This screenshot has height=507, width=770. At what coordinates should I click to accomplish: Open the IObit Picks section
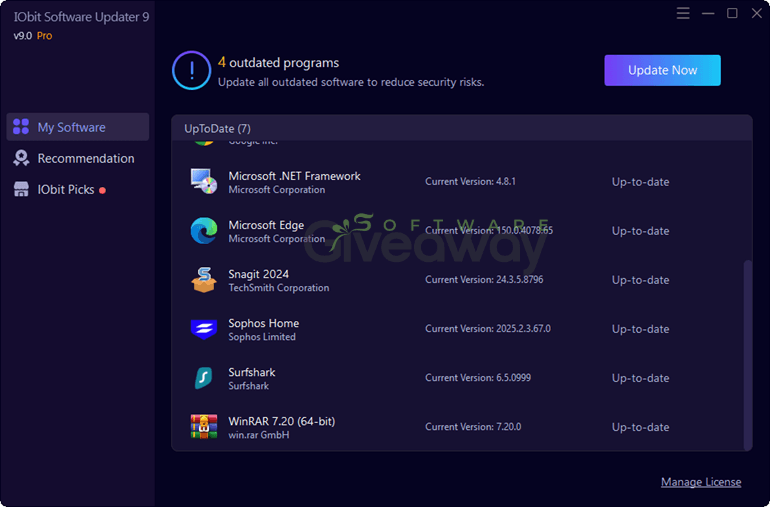pos(78,190)
